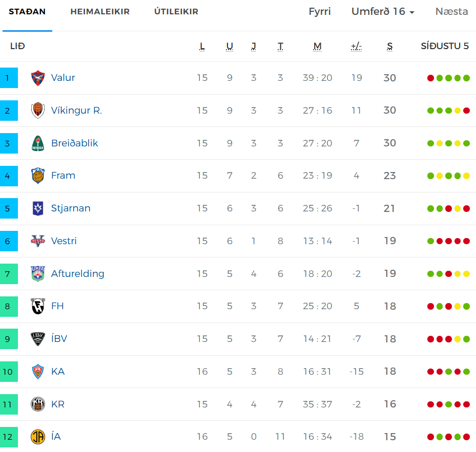The image size is (476, 452).
Task: Click the Fram club badge
Action: (38, 176)
